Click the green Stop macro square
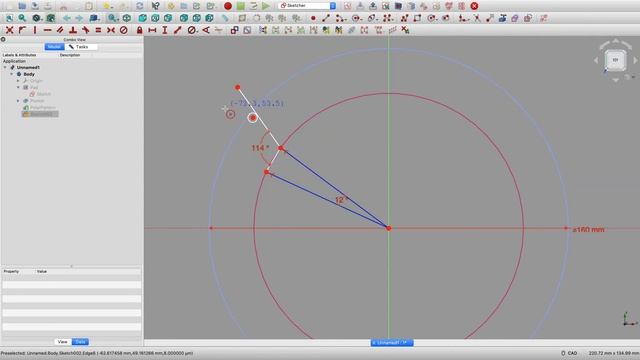Image resolution: width=640 pixels, height=360 pixels. (x=240, y=6)
